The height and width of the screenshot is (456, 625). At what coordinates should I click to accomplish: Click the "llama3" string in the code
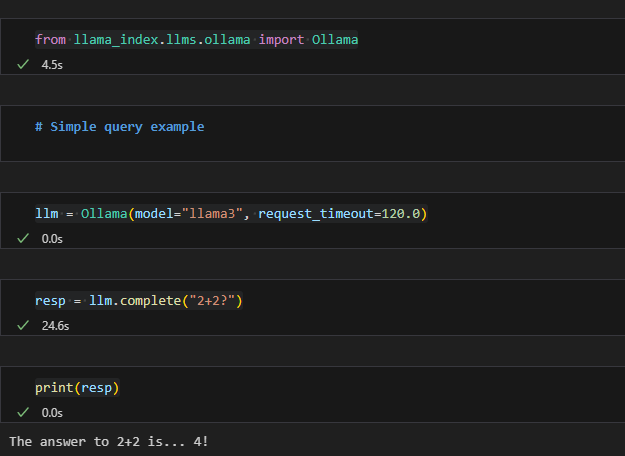[x=212, y=214]
